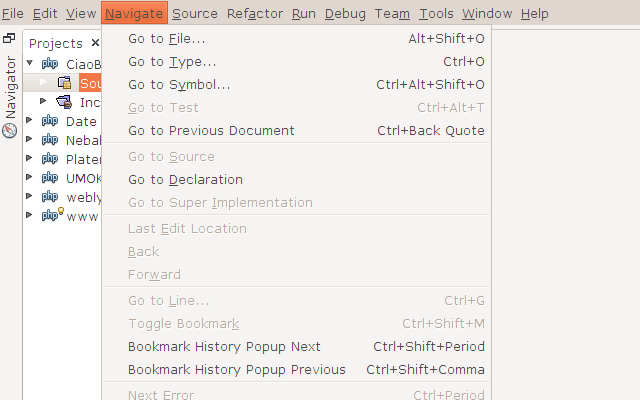The image size is (640, 400).
Task: Choose Go to File menu entry
Action: (167, 39)
